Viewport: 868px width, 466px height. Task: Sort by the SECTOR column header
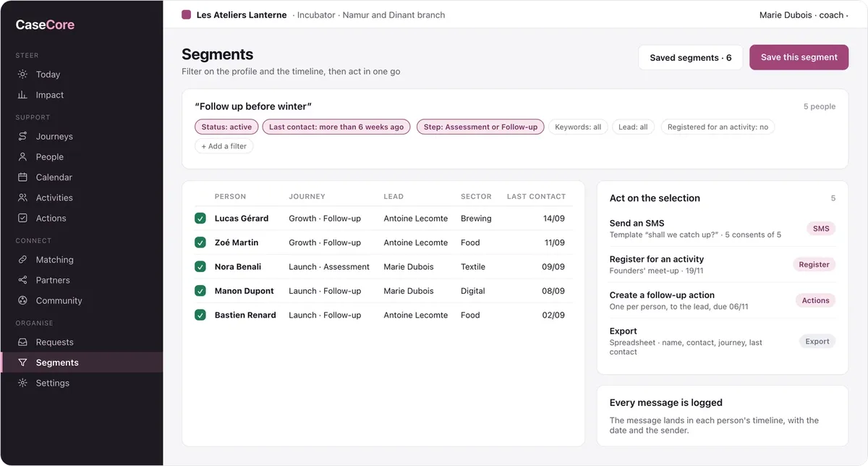click(x=476, y=197)
